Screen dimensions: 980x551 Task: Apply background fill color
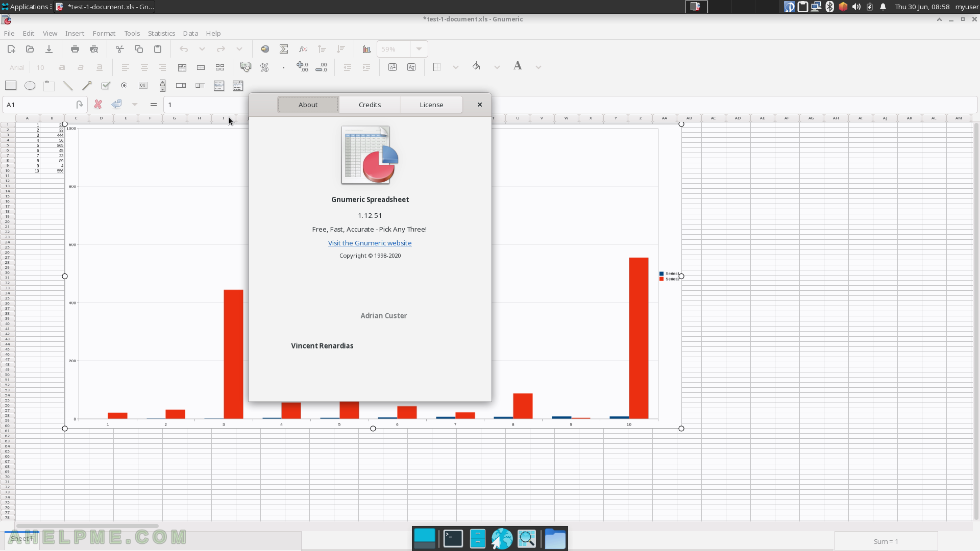coord(476,67)
